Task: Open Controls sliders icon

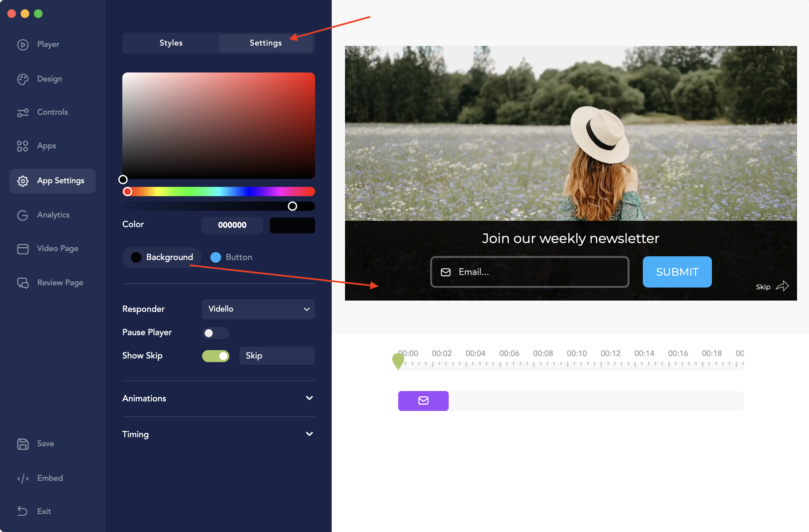Action: tap(23, 112)
